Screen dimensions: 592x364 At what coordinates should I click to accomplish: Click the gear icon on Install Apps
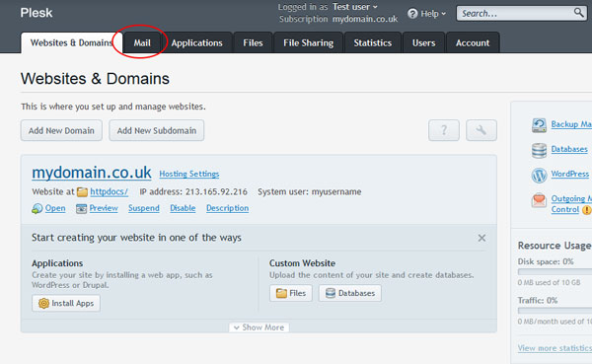pos(43,303)
